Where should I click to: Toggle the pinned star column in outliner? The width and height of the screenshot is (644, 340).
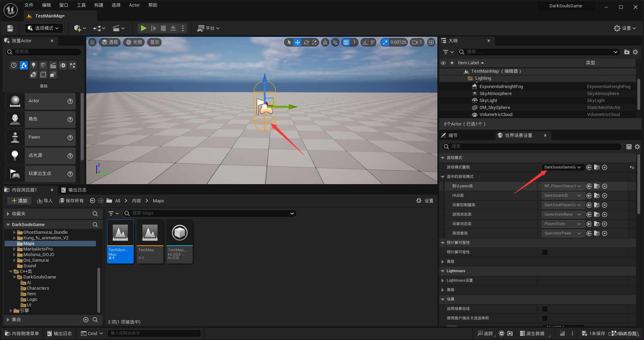[x=452, y=63]
